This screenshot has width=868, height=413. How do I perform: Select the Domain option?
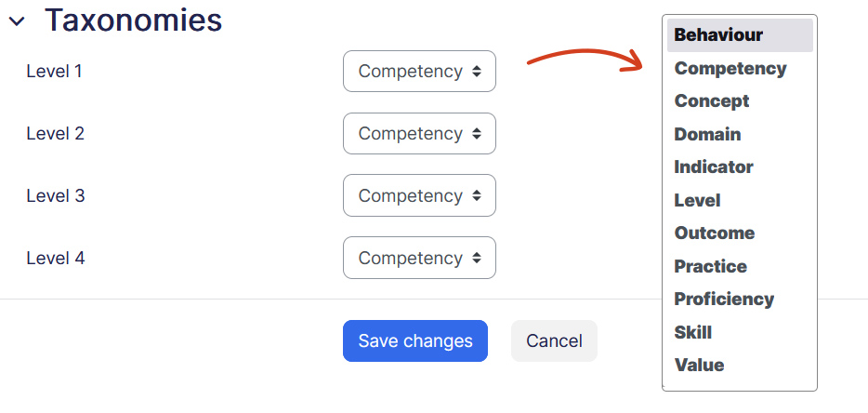[708, 135]
